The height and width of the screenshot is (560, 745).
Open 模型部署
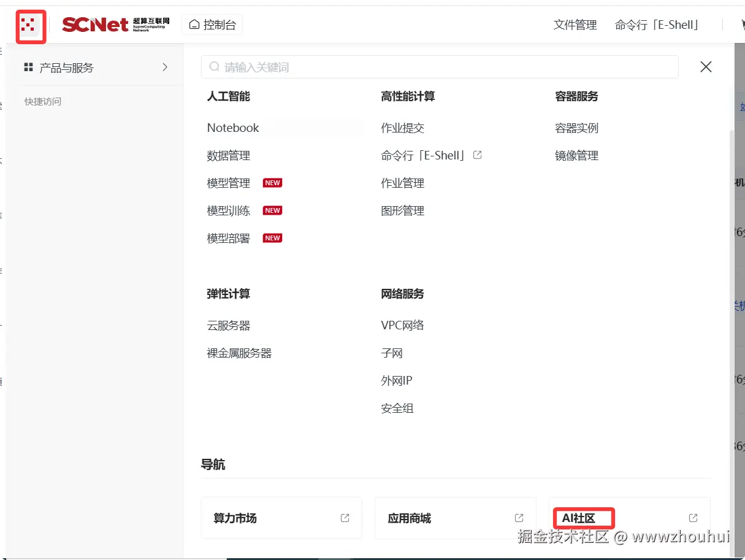pyautogui.click(x=229, y=238)
